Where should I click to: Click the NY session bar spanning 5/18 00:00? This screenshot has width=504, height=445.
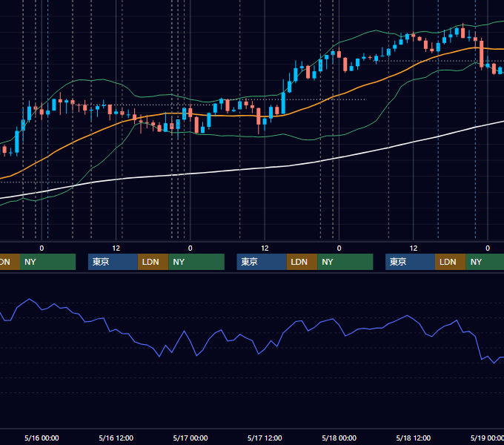pos(345,262)
